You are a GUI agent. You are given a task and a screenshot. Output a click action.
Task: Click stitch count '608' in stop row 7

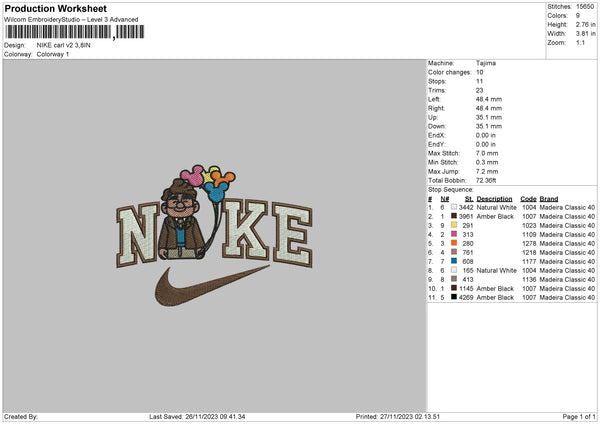pyautogui.click(x=468, y=261)
